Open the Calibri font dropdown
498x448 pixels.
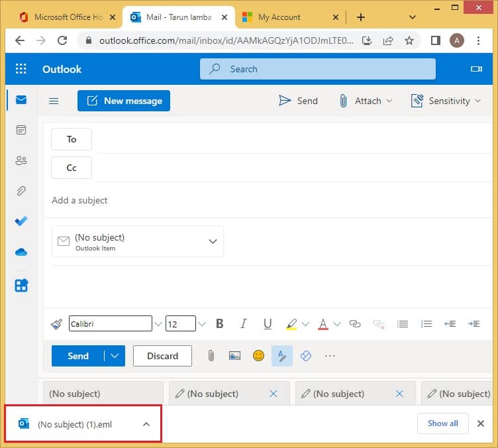coord(158,324)
